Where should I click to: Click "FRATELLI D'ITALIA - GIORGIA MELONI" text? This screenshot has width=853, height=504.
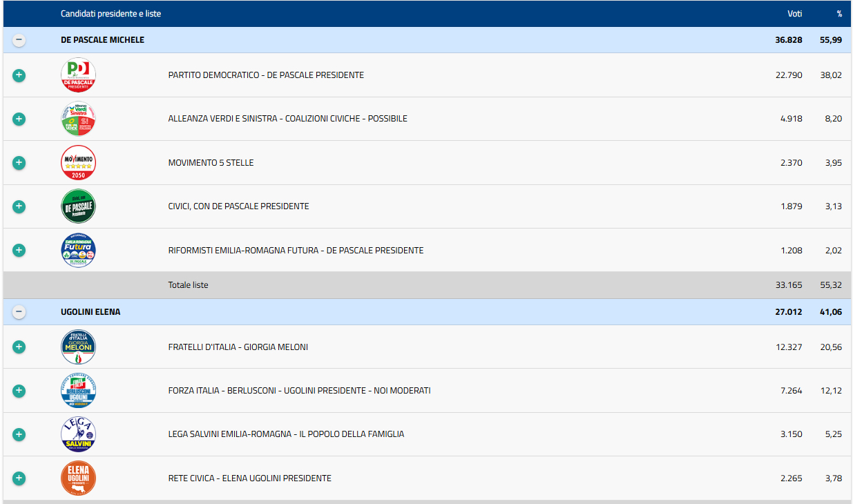238,347
